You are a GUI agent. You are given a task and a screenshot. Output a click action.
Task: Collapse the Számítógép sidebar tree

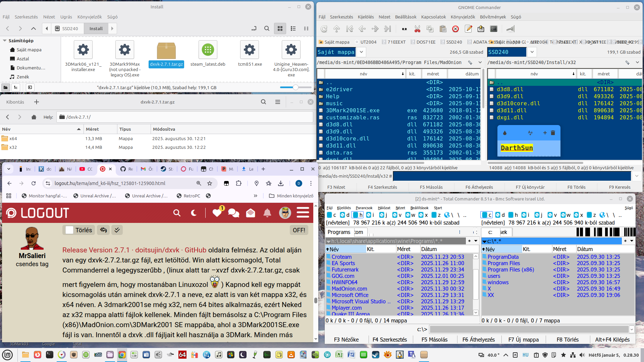click(x=5, y=41)
